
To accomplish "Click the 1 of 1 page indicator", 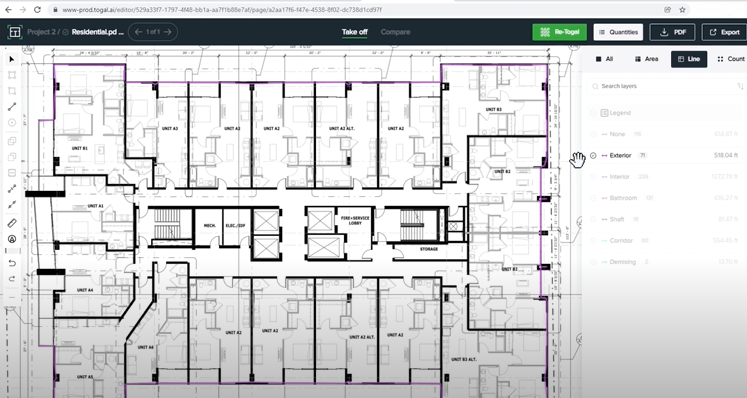I will tap(153, 32).
